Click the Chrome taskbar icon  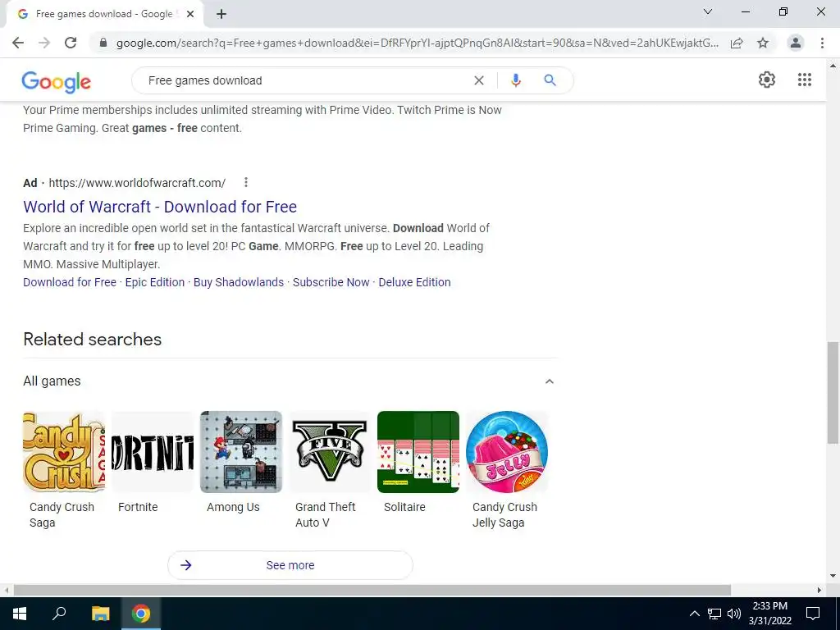click(141, 614)
